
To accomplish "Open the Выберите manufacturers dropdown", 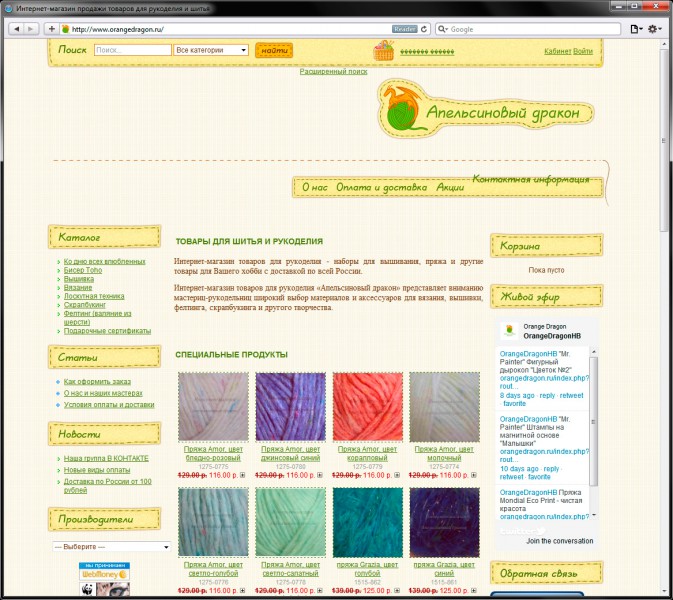I will (x=111, y=547).
